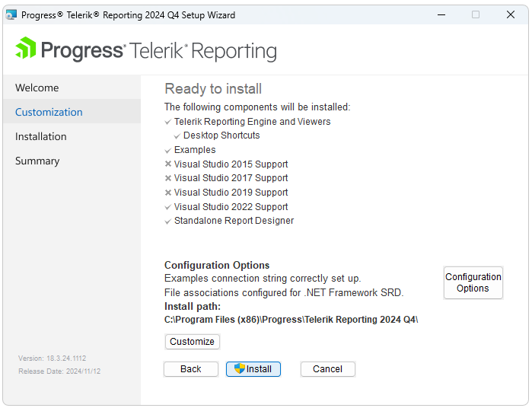Go to the Welcome step
The image size is (532, 408).
click(x=72, y=88)
